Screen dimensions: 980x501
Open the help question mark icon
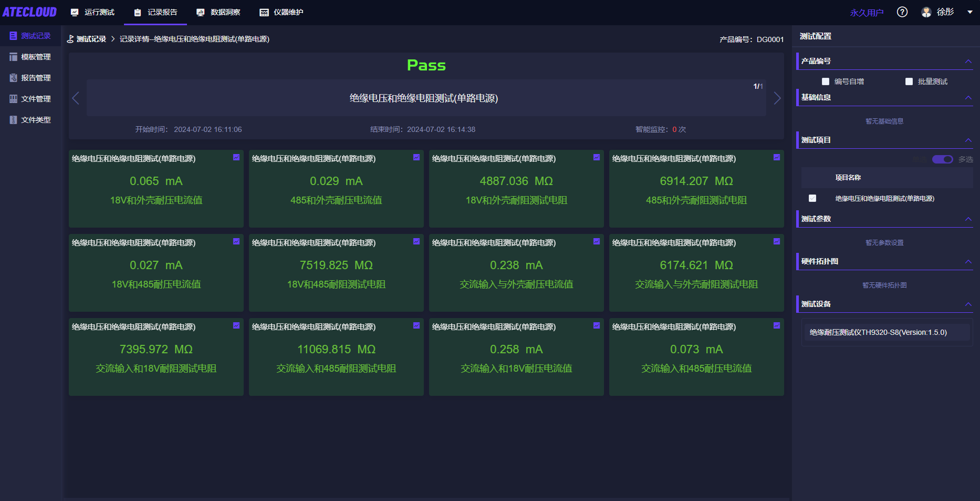pos(902,12)
